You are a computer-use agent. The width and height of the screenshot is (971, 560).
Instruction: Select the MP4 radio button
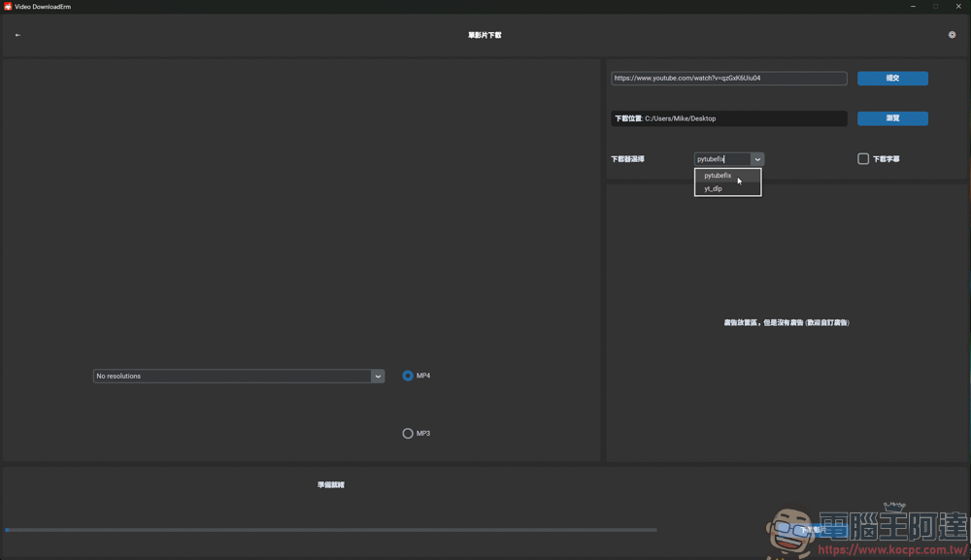pyautogui.click(x=408, y=376)
